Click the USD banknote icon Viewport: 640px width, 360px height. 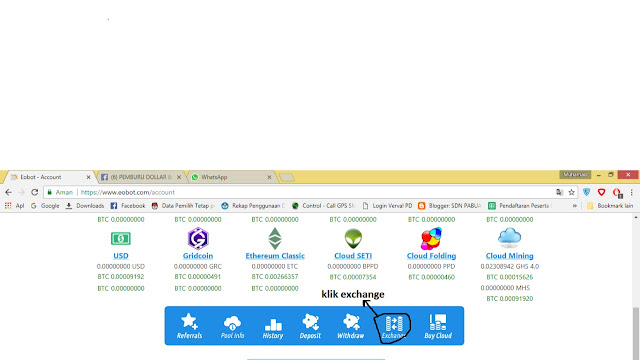coord(121,238)
